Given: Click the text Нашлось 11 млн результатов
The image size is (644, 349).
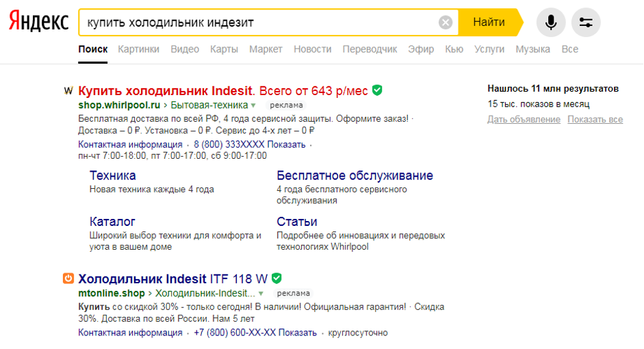Looking at the screenshot, I should 553,89.
